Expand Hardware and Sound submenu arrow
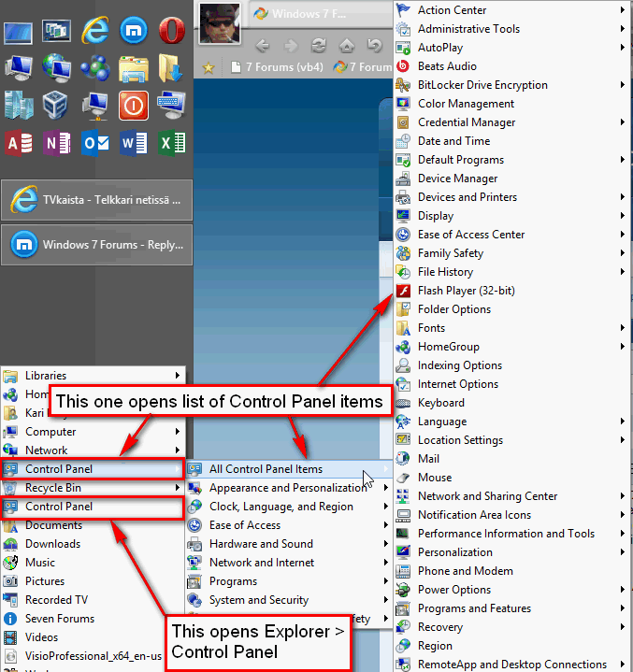The width and height of the screenshot is (633, 672). coord(386,544)
